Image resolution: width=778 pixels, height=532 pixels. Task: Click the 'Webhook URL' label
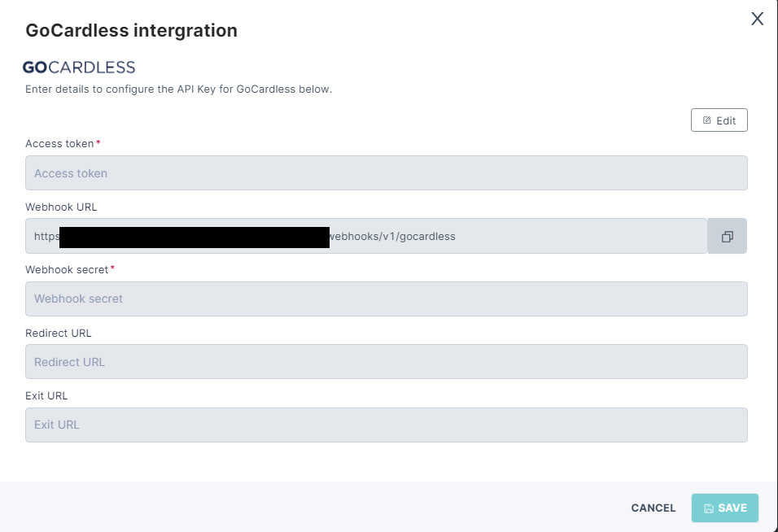pyautogui.click(x=61, y=207)
